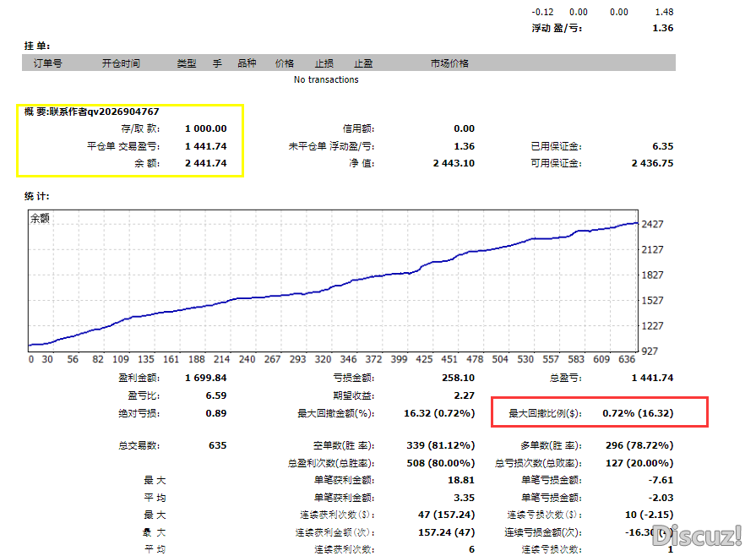The height and width of the screenshot is (556, 756).
Task: Click the '净值:' label
Action: click(362, 163)
